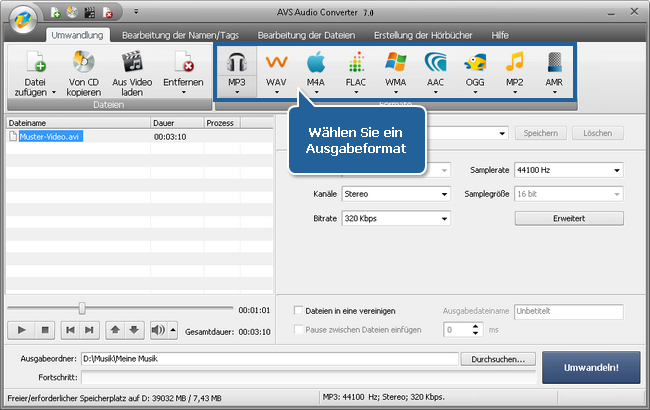Click Entfernen file icon
The height and width of the screenshot is (410, 650).
tap(183, 62)
